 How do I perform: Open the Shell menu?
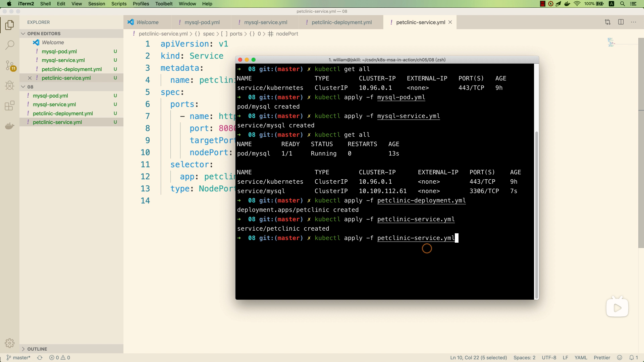[45, 4]
